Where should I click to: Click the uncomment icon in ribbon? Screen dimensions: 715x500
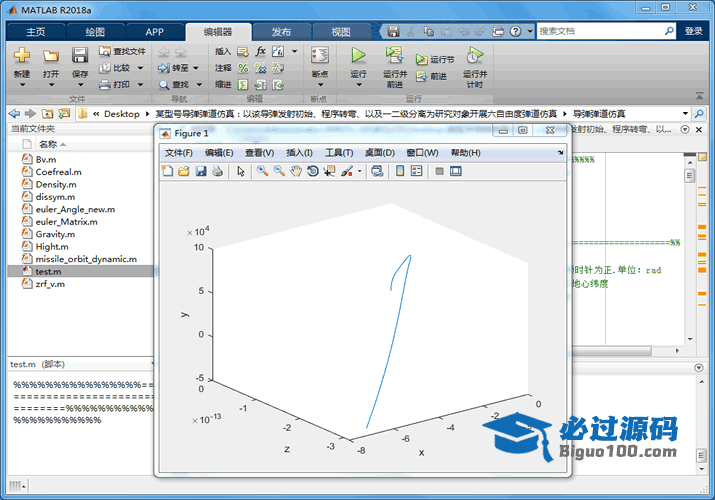260,68
